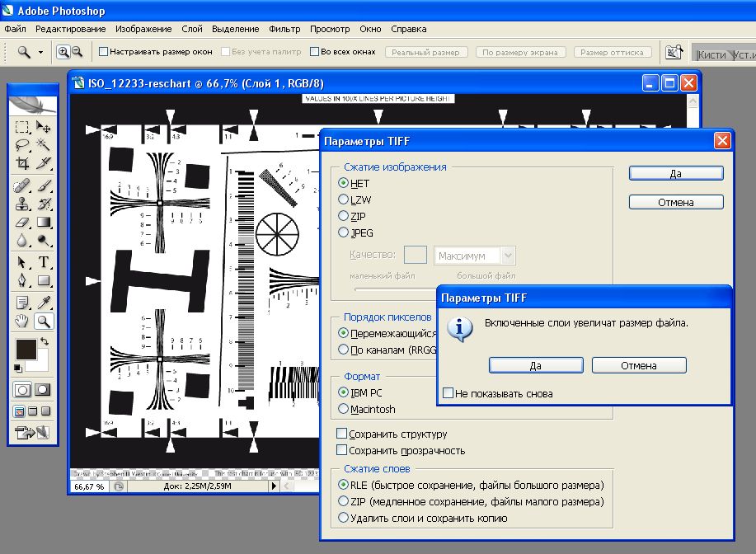Image resolution: width=756 pixels, height=554 pixels.
Task: Select the Slice tool
Action: (x=44, y=163)
